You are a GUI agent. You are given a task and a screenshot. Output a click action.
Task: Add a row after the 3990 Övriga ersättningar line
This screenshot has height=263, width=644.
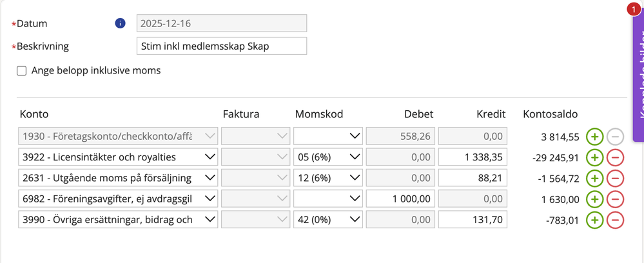594,220
